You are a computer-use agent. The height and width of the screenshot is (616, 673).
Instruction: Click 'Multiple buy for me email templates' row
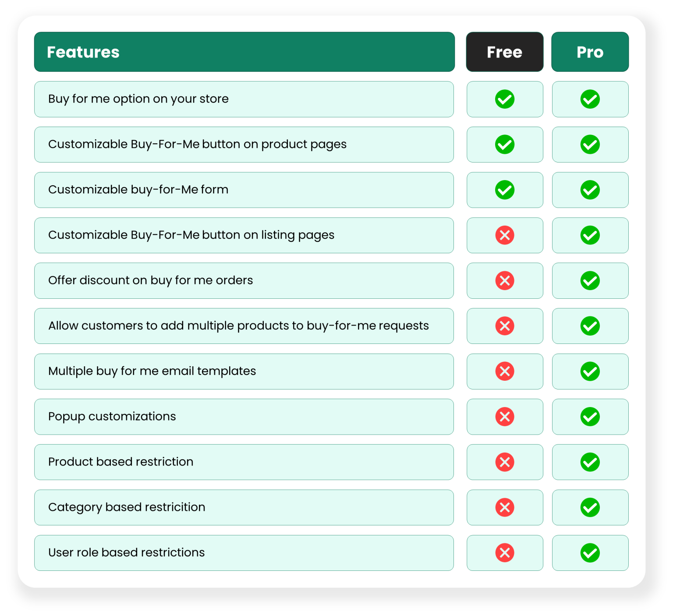[152, 371]
